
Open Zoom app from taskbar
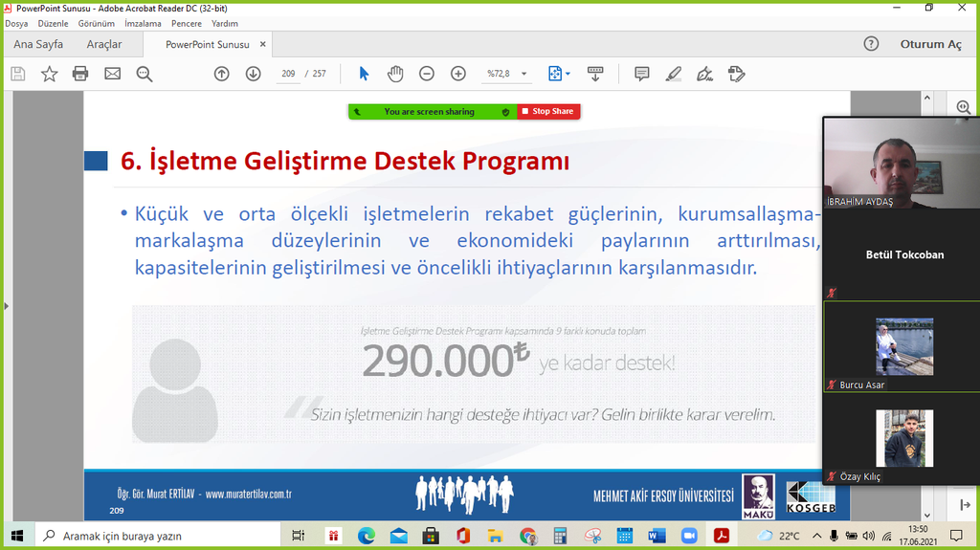click(x=689, y=536)
